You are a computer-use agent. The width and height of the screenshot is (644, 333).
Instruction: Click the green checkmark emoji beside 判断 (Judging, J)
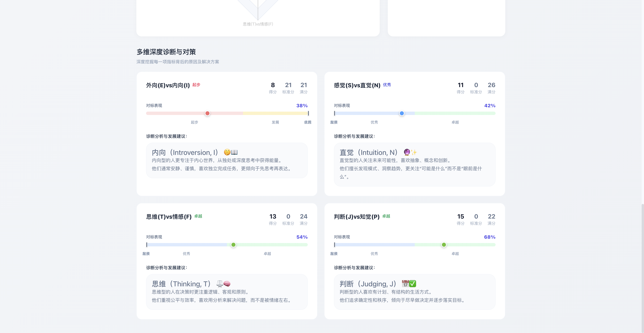click(x=413, y=284)
